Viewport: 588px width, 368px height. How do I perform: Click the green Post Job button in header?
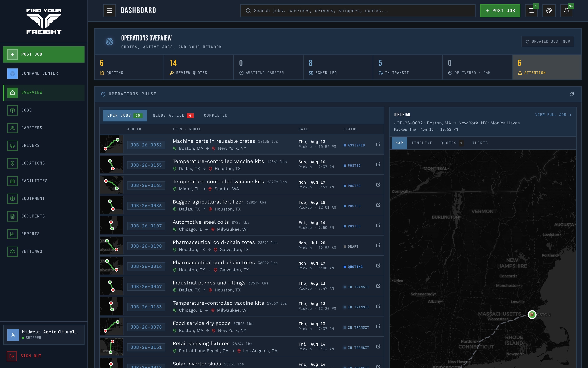[500, 11]
